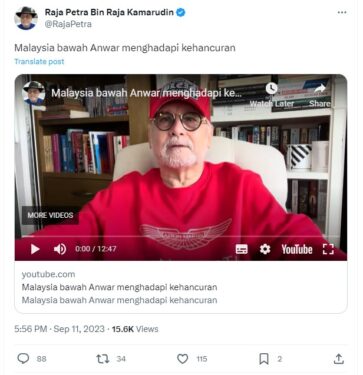Enter fullscreen mode on the video
363x375 pixels.
[328, 249]
